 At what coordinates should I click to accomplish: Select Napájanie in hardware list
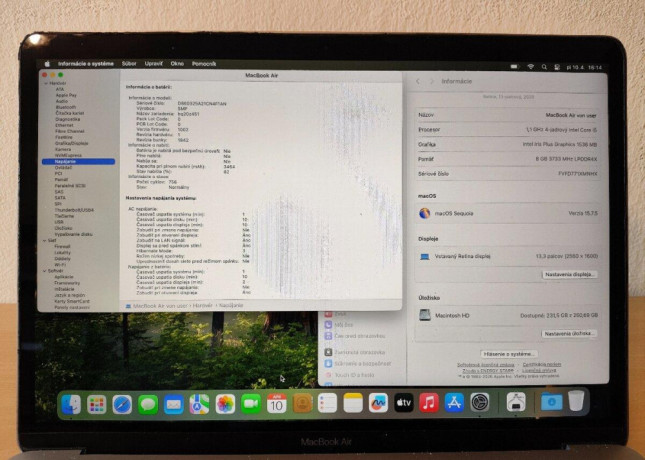pos(78,162)
